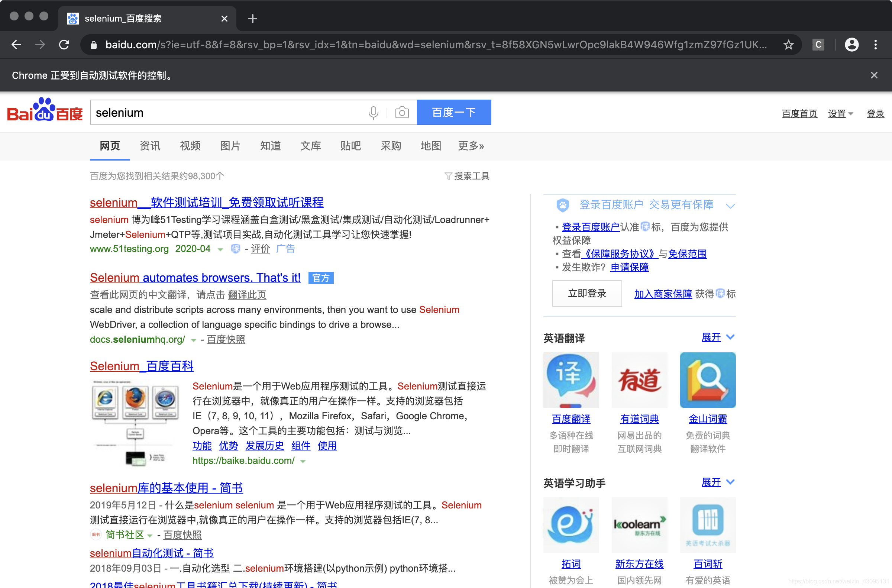Screen dimensions: 892x588
Task: Click the Baidu logo
Action: [x=45, y=110]
